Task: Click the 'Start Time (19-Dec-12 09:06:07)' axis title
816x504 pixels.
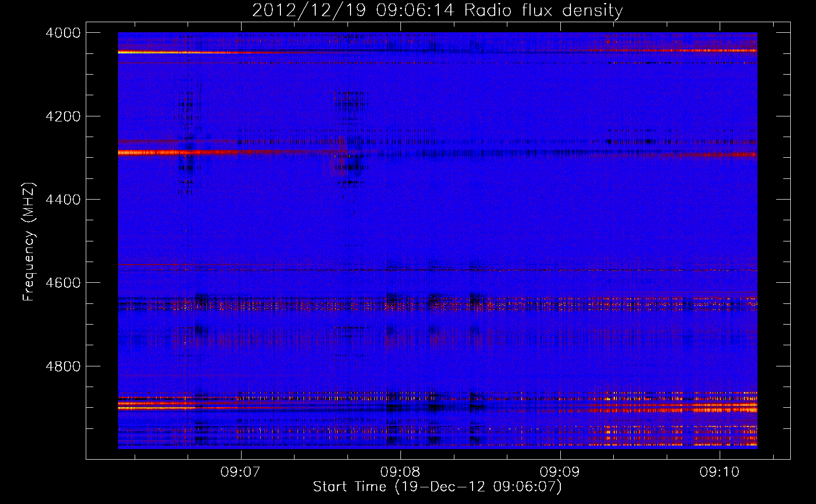Action: click(437, 487)
